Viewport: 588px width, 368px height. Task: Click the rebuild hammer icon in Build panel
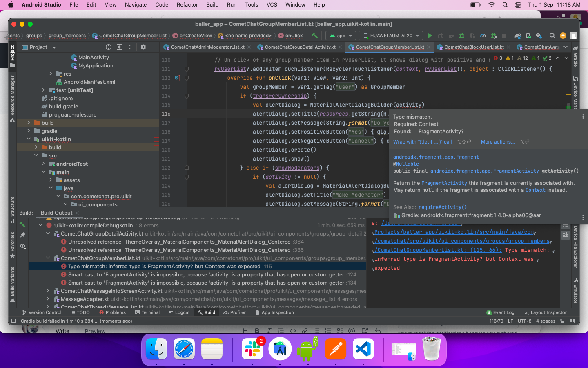click(x=22, y=224)
